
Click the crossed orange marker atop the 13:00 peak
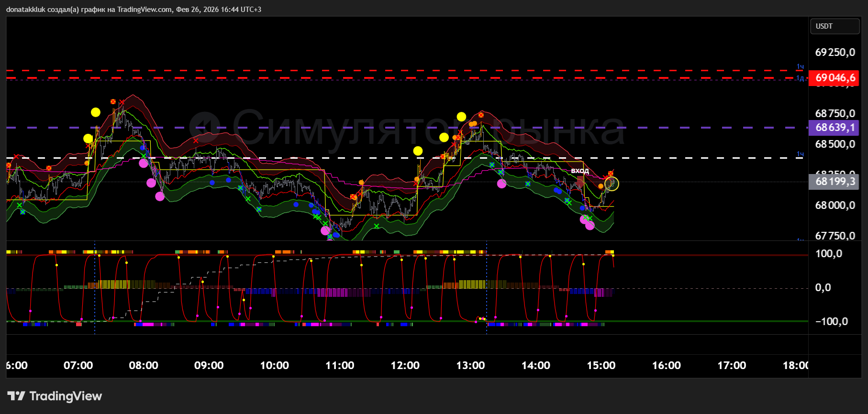pyautogui.click(x=481, y=115)
